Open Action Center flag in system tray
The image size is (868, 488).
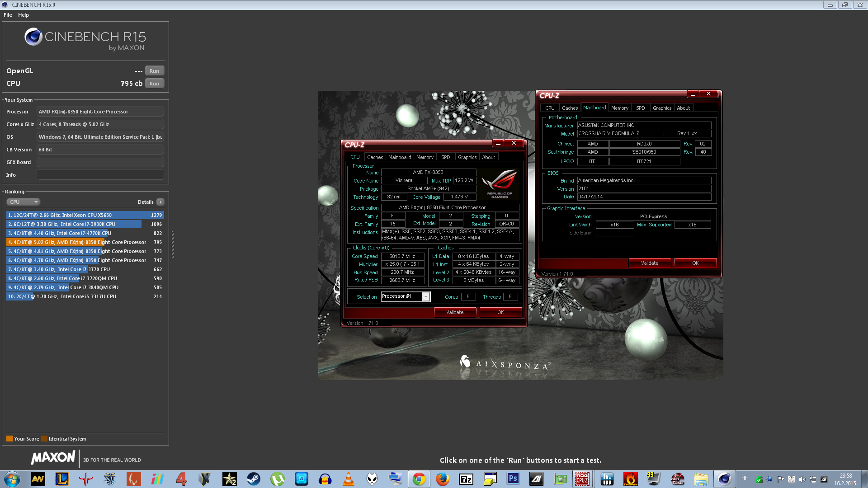[x=780, y=479]
